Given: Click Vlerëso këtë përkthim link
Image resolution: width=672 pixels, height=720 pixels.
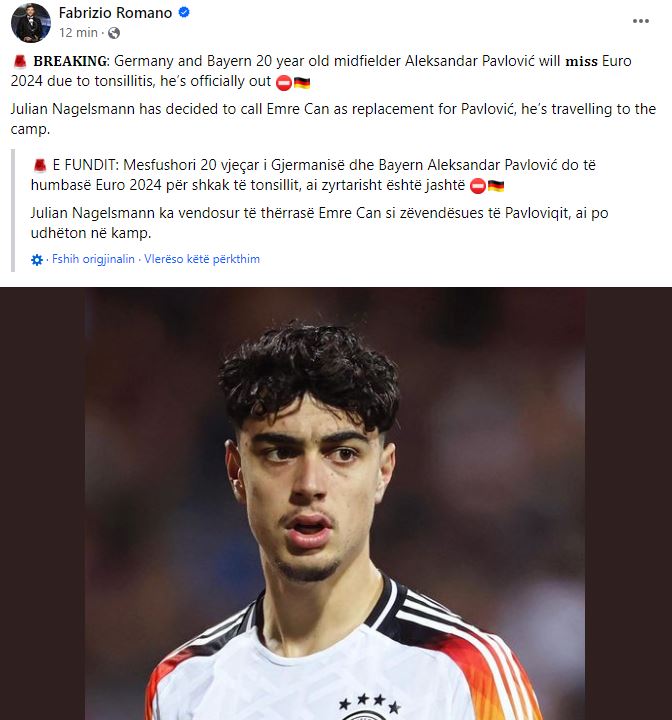Looking at the screenshot, I should pos(202,259).
